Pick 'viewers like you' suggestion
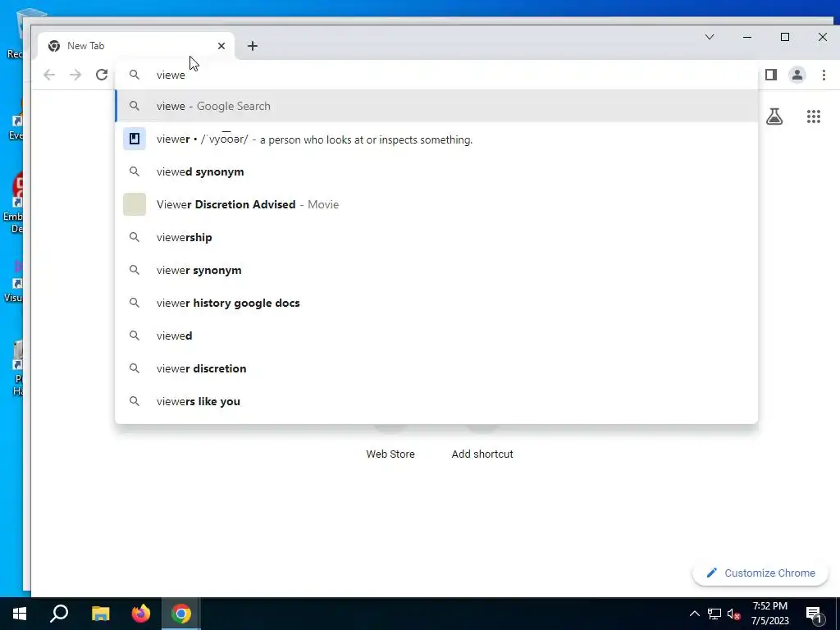This screenshot has height=630, width=840. [436, 401]
